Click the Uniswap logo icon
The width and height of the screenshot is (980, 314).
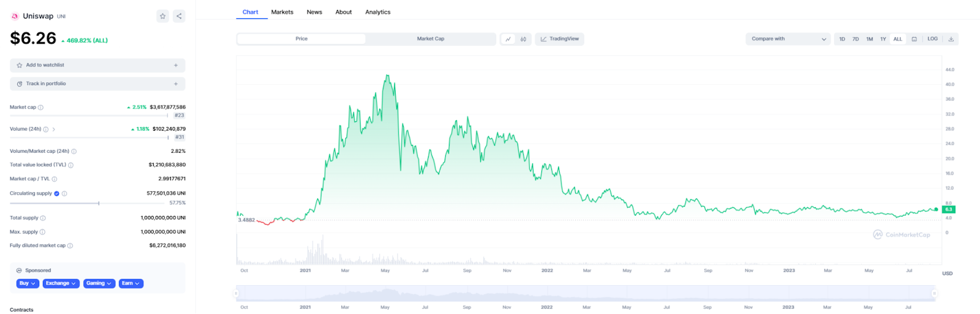click(15, 16)
